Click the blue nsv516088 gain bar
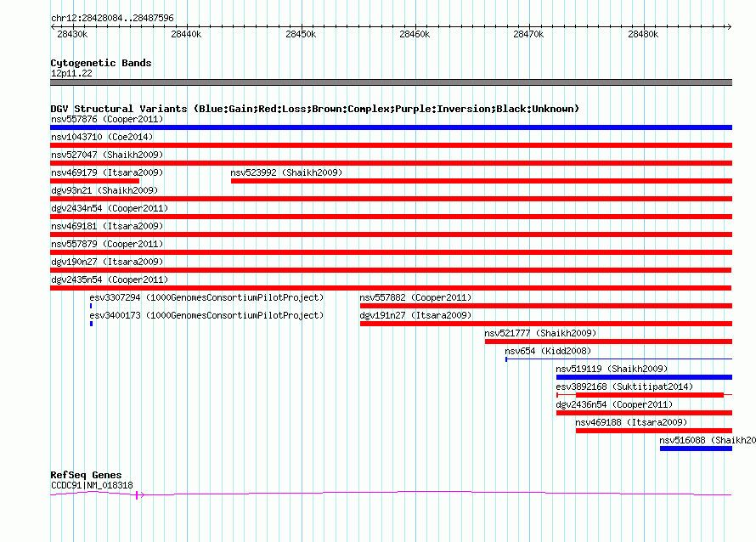 pyautogui.click(x=697, y=449)
